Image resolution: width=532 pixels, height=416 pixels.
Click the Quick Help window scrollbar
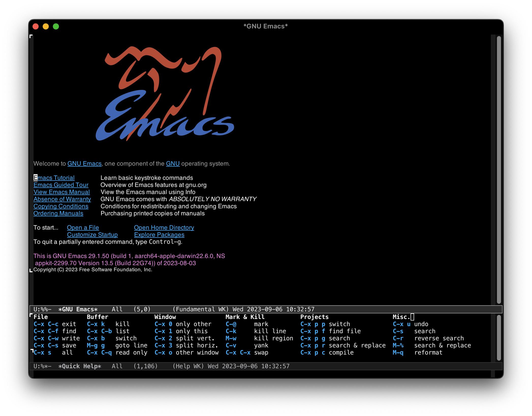499,338
